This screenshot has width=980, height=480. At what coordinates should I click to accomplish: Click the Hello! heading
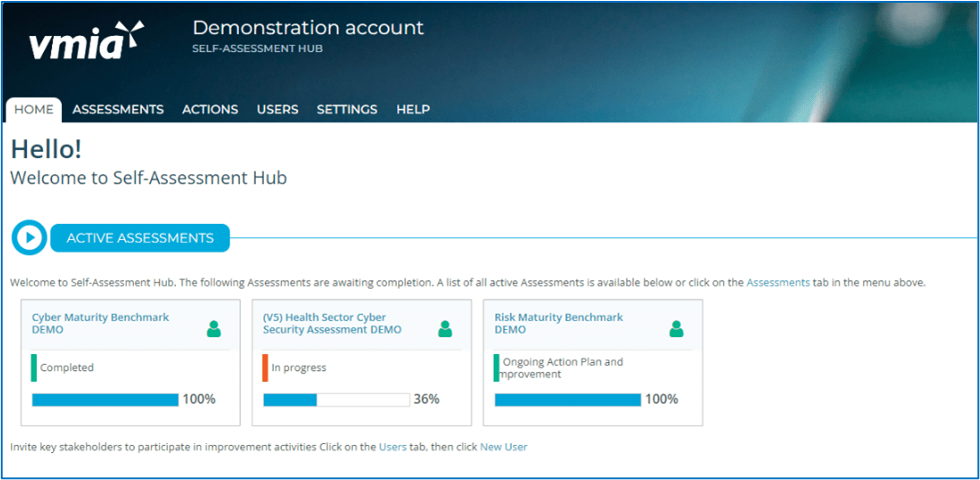46,149
